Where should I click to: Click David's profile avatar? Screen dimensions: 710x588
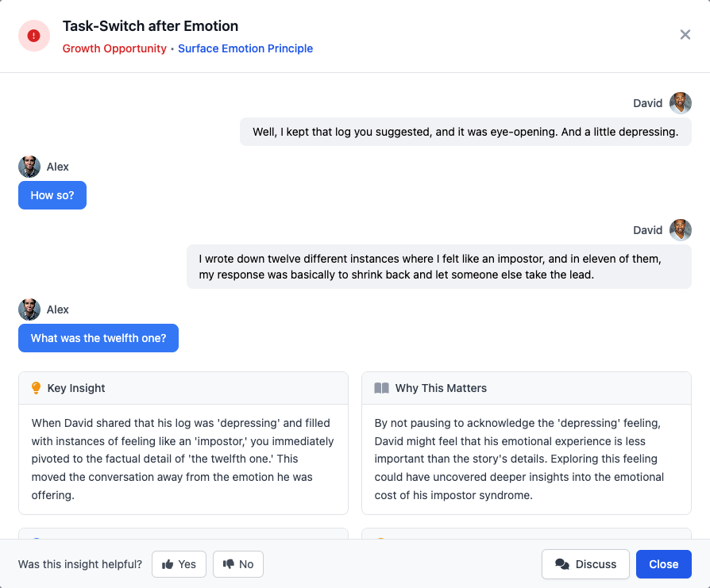pyautogui.click(x=681, y=102)
